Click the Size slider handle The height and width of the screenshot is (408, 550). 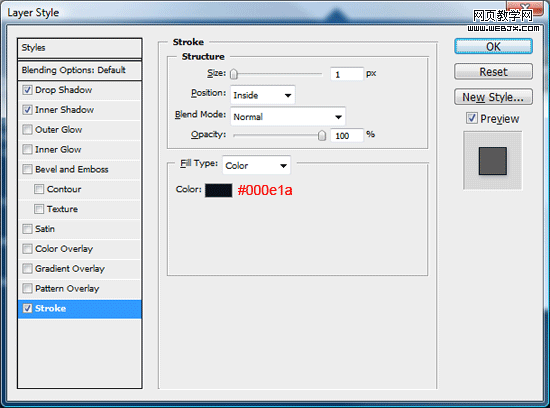234,74
